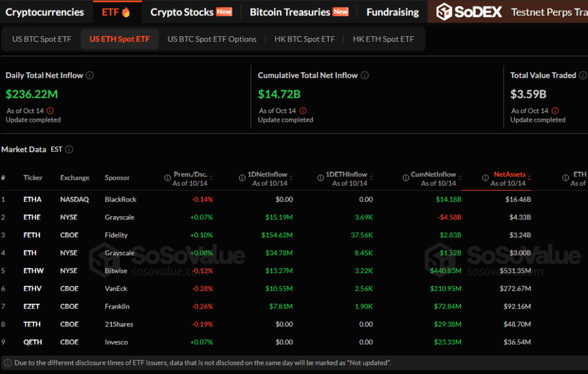588x374 pixels.
Task: Select the US ETH Spot ETF subtab
Action: (x=119, y=39)
